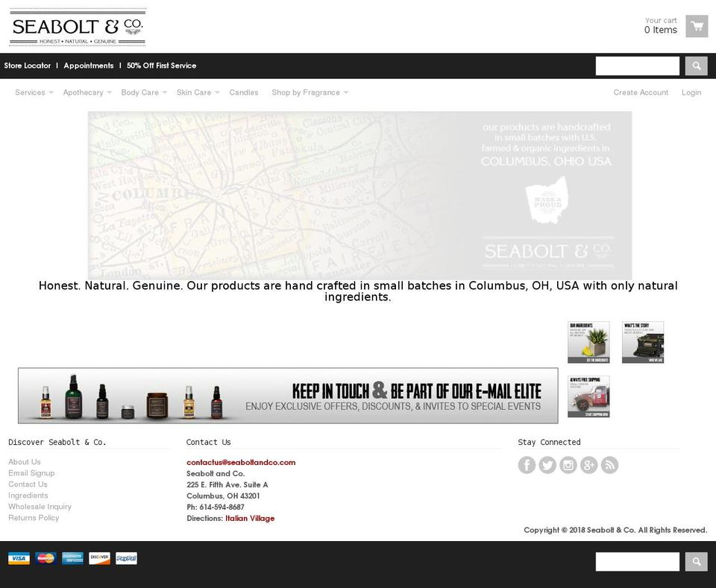Open the shopping cart icon
716x588 pixels.
(697, 26)
